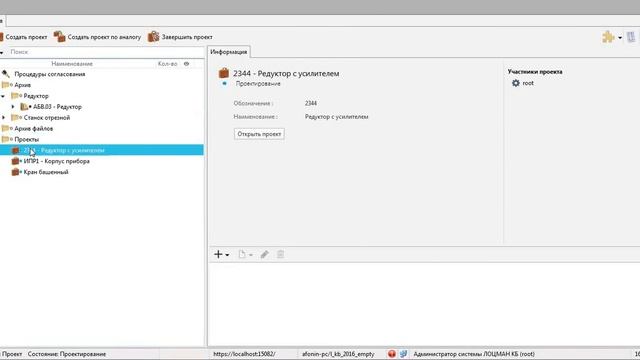The image size is (640, 360).
Task: Click the Процедуры согласования icon
Action: pyautogui.click(x=6, y=74)
